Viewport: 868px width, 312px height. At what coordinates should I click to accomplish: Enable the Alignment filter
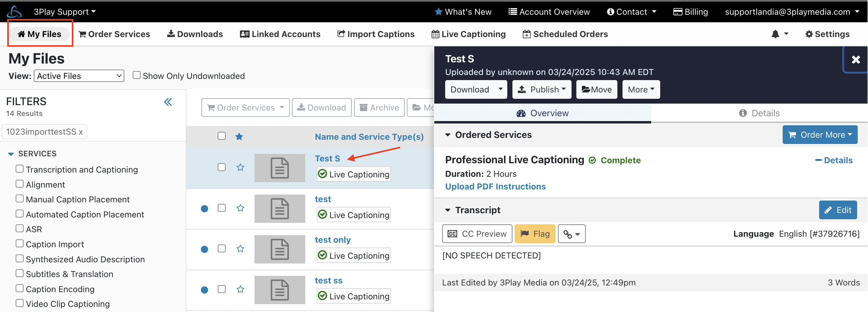pos(20,184)
